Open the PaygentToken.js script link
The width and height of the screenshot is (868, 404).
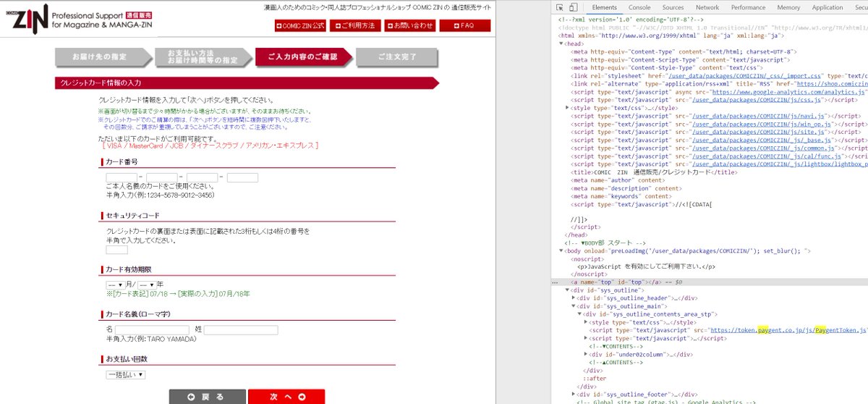(x=788, y=329)
